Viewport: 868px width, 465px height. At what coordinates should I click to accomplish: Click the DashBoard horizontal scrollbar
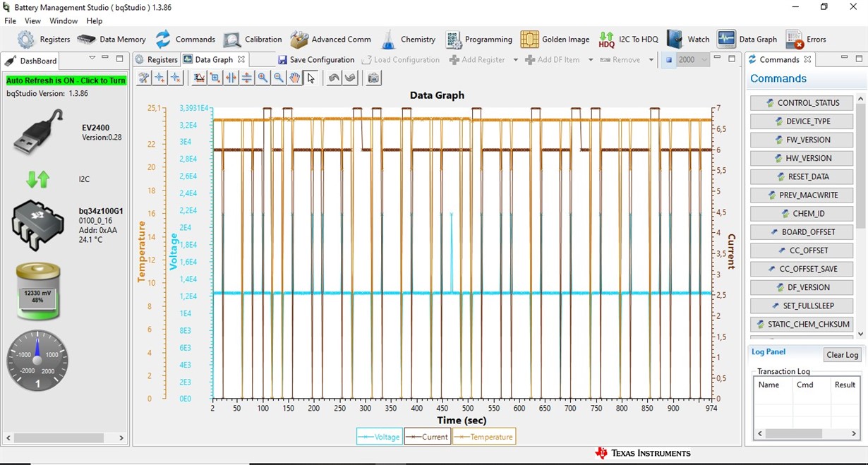[65, 438]
